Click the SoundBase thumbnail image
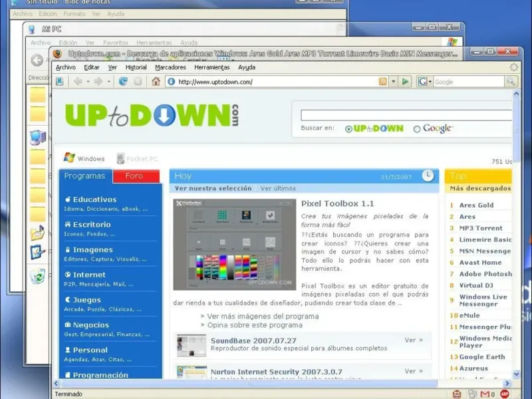This screenshot has width=532, height=399. (x=192, y=346)
